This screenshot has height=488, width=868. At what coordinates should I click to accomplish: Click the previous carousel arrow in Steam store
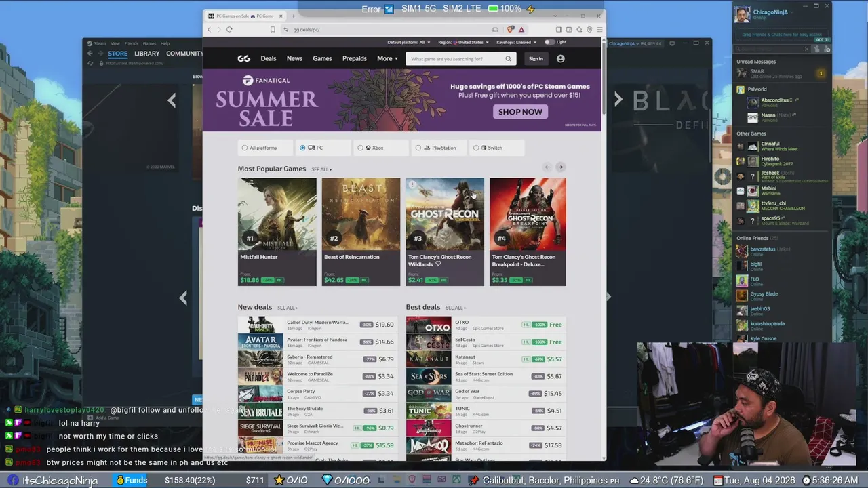[x=172, y=100]
